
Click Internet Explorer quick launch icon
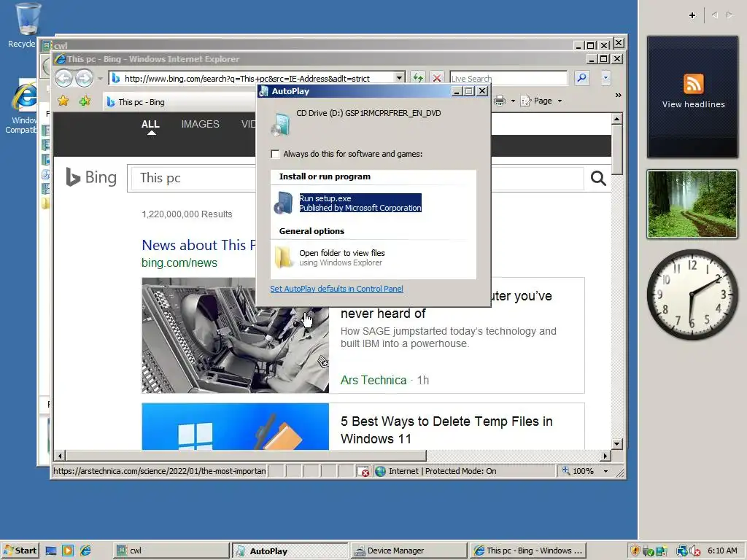point(85,551)
